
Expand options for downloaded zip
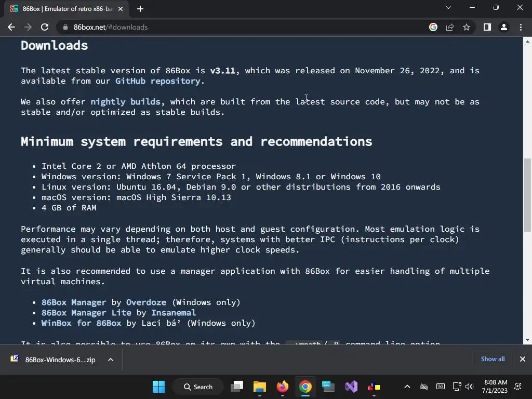pyautogui.click(x=111, y=360)
